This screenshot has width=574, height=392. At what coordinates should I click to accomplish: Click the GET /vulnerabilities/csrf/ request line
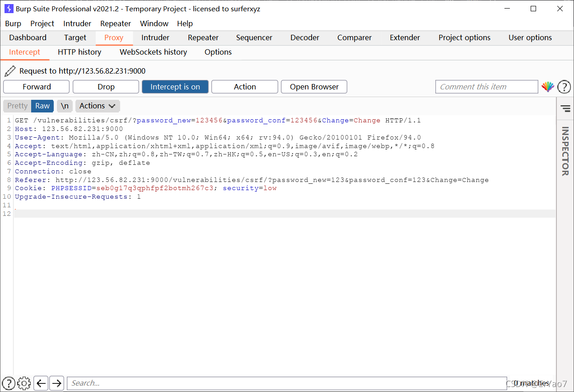click(x=218, y=121)
